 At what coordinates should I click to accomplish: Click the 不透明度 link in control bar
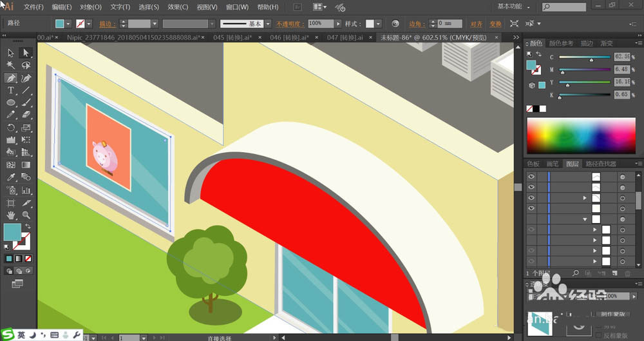tap(290, 24)
